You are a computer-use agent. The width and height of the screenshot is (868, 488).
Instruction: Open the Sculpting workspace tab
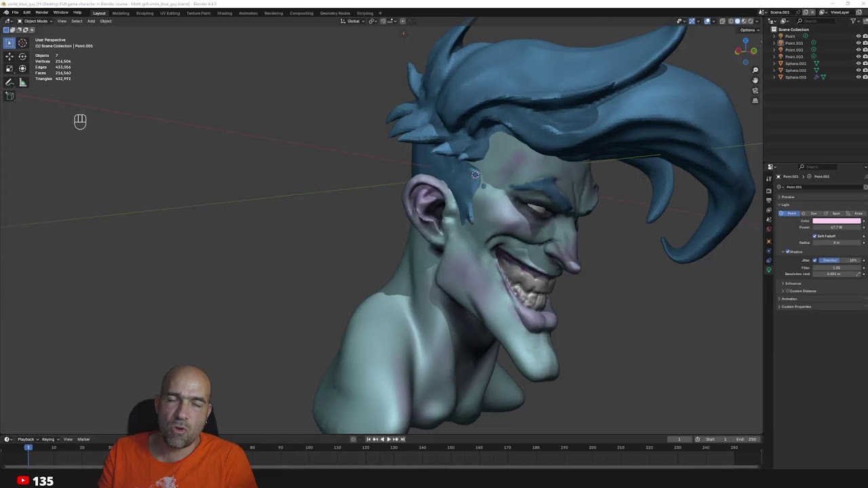pyautogui.click(x=144, y=13)
